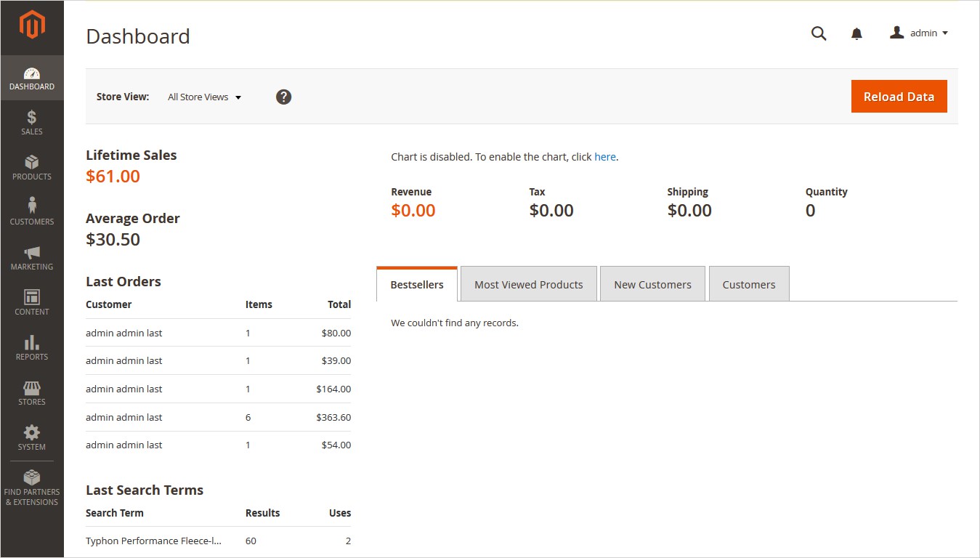980x558 pixels.
Task: Click Find Partners & Extensions icon
Action: point(32,487)
